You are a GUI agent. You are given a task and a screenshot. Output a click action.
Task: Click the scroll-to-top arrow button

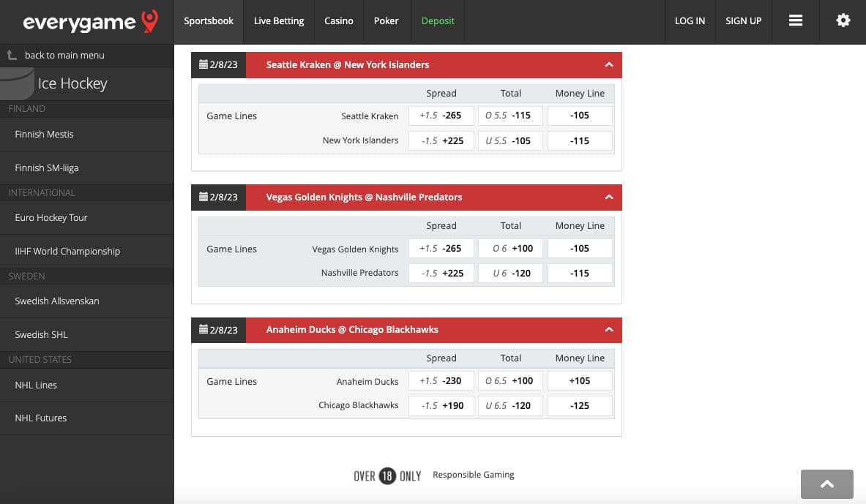[x=826, y=484]
